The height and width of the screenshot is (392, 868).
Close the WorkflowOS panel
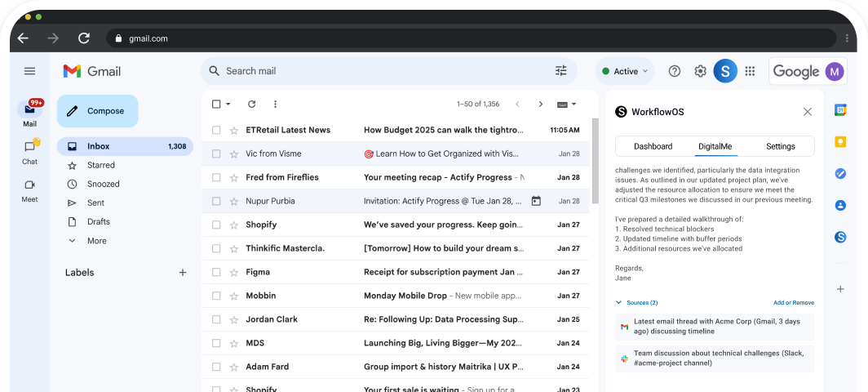coord(808,112)
